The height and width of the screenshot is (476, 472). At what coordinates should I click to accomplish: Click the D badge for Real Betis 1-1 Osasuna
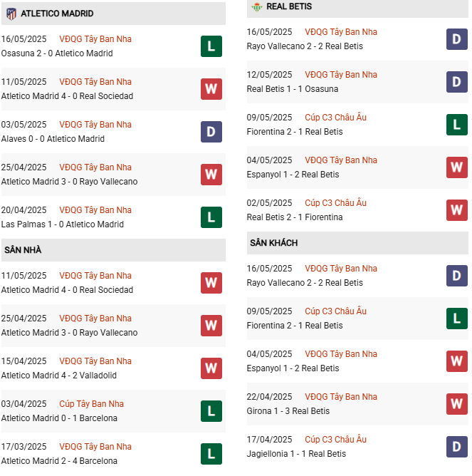click(x=457, y=82)
